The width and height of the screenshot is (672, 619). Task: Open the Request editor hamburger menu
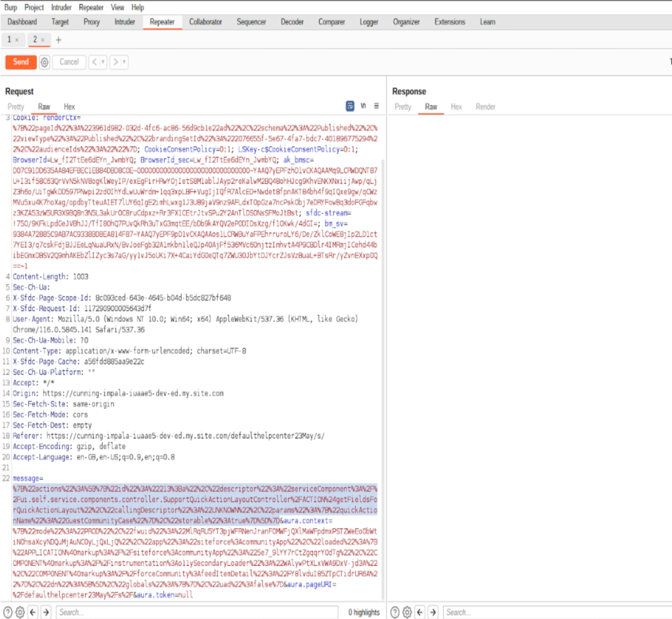[376, 106]
